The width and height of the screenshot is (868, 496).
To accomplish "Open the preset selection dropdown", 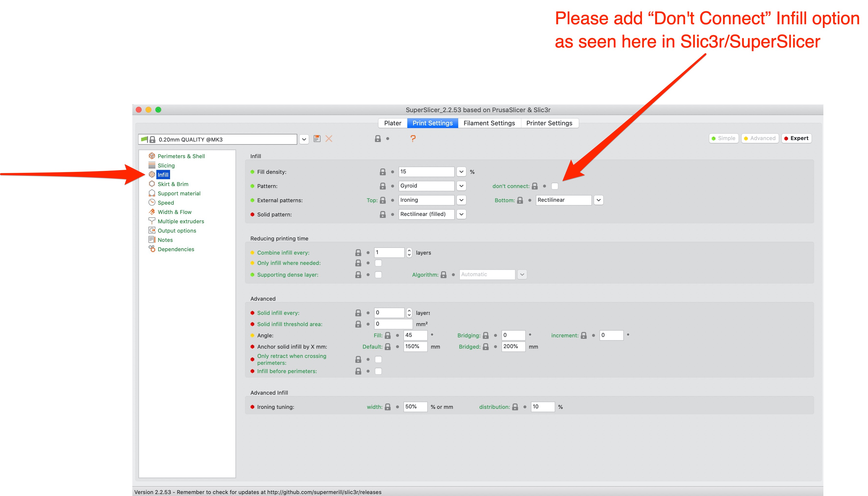I will click(x=304, y=139).
